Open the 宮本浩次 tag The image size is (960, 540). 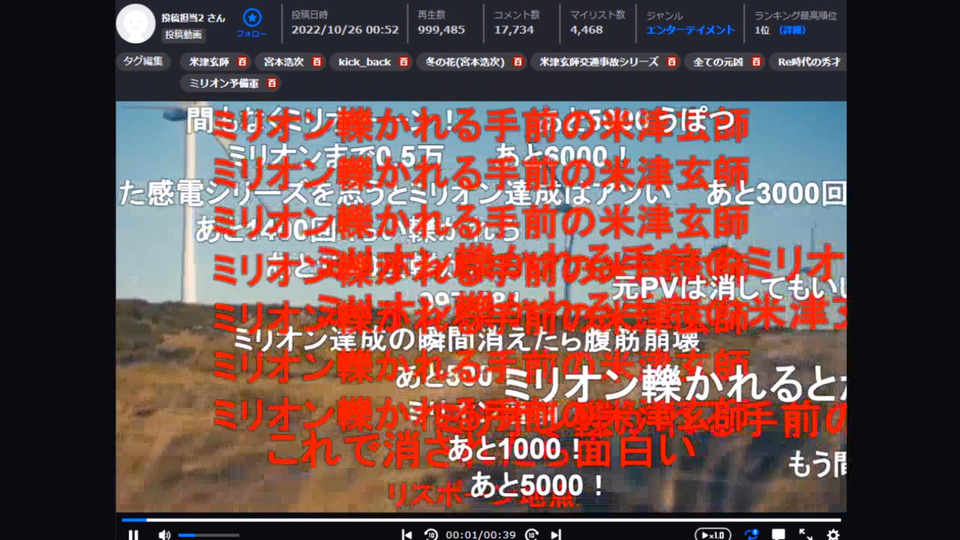click(x=283, y=62)
